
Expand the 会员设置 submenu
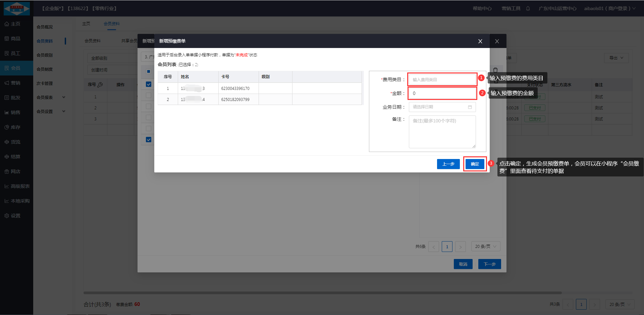64,111
